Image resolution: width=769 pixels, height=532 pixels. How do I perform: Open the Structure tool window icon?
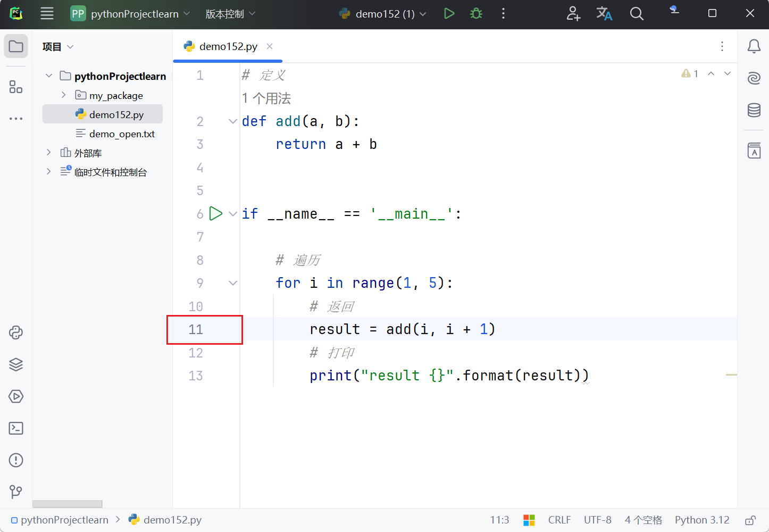click(16, 87)
